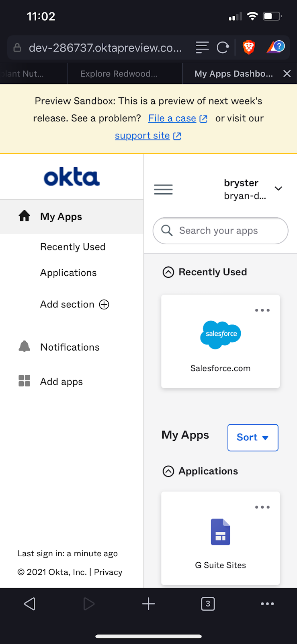Open the Sort dropdown
Image resolution: width=297 pixels, height=644 pixels.
[x=252, y=438]
